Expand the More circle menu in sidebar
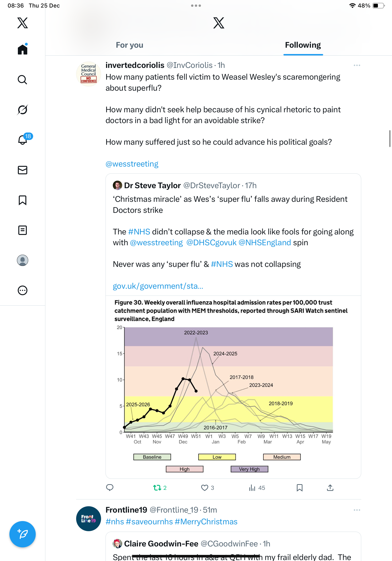 click(23, 291)
